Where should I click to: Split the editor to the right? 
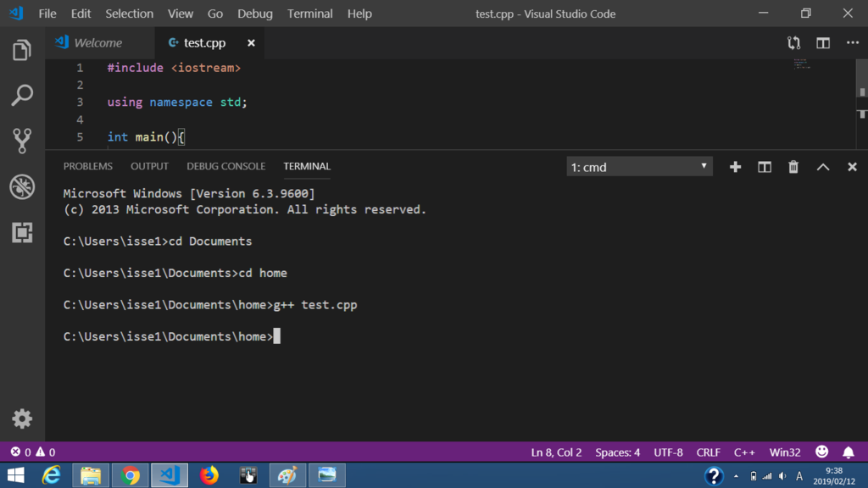point(823,43)
